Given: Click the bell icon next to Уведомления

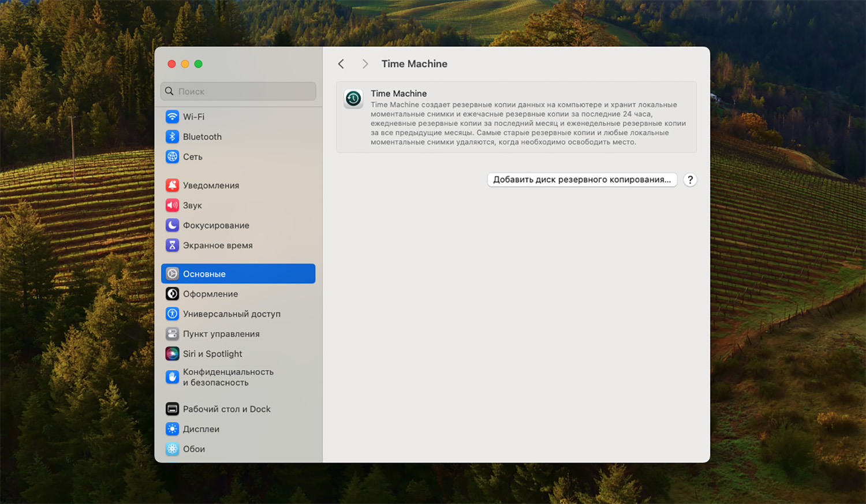Looking at the screenshot, I should pos(172,185).
